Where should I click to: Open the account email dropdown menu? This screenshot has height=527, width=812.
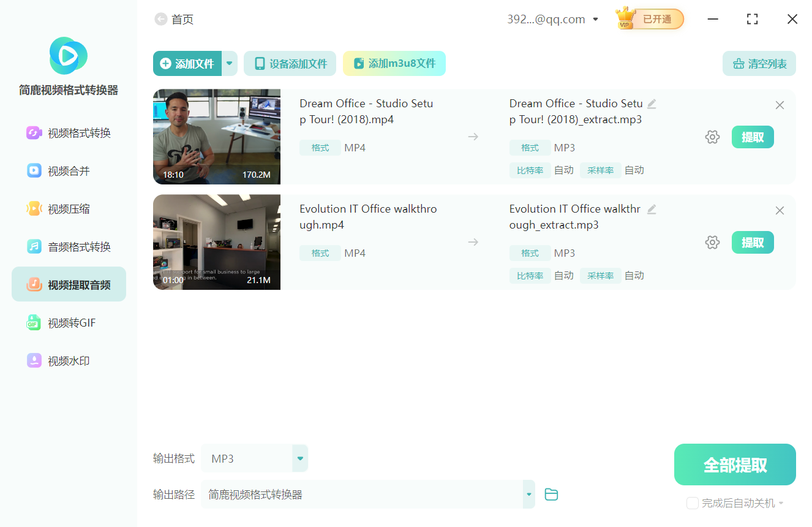click(595, 20)
